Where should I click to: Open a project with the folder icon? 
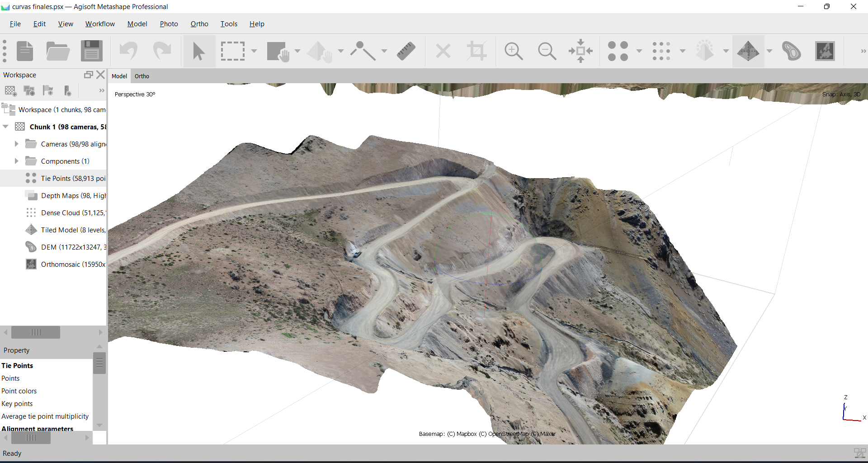coord(58,51)
